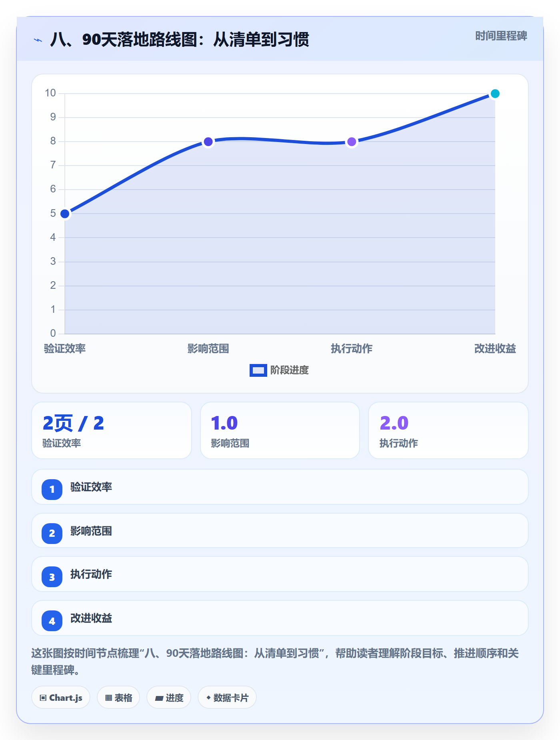
Task: Click the 改进收益 title in list row 4
Action: 91,618
